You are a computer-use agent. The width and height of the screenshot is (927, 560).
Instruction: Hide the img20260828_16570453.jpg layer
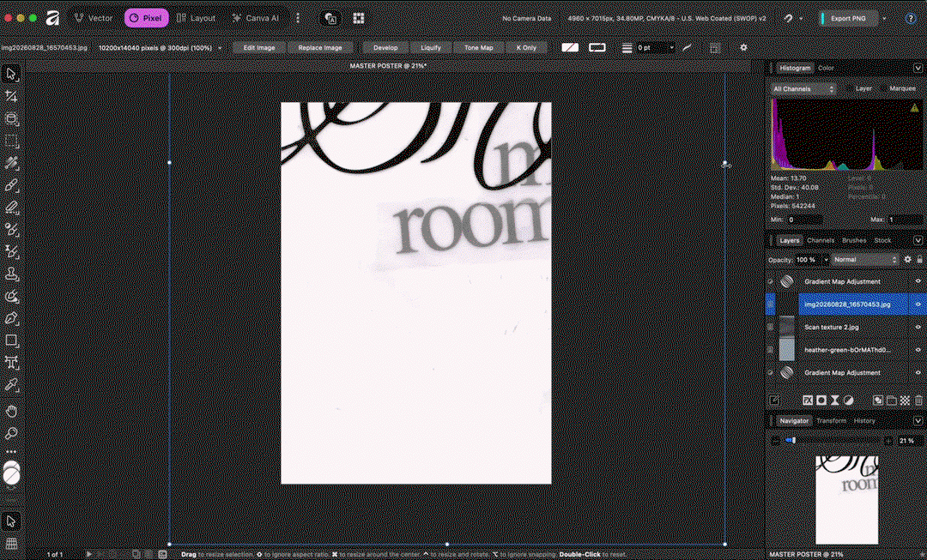point(918,304)
